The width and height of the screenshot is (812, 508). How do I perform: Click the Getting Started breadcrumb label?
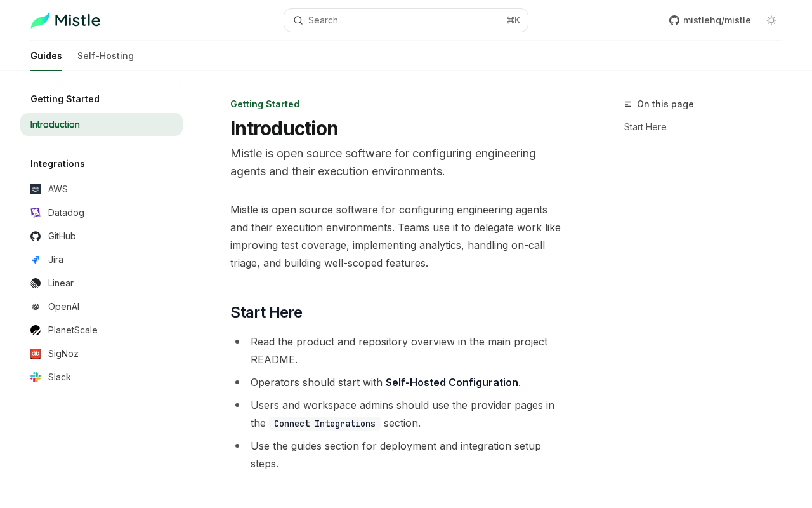tap(265, 104)
